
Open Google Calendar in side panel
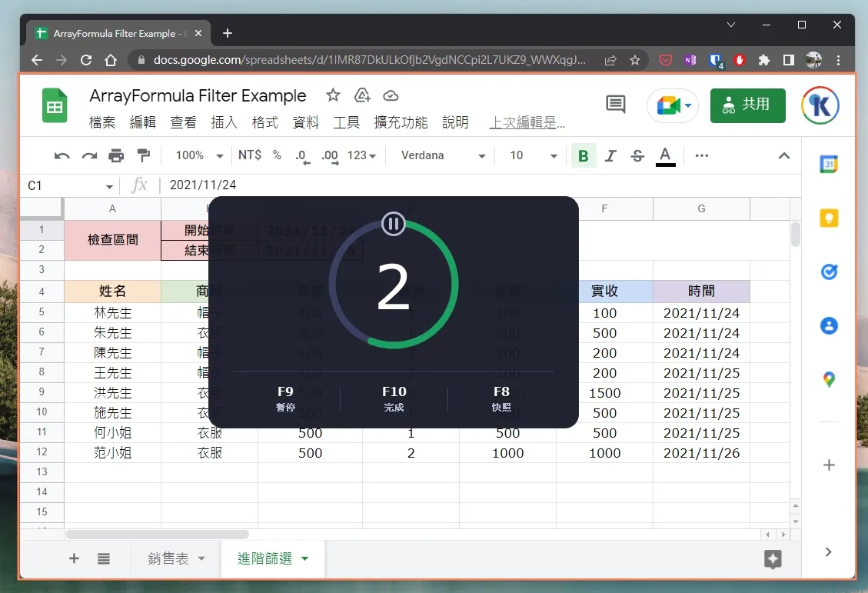coord(829,165)
